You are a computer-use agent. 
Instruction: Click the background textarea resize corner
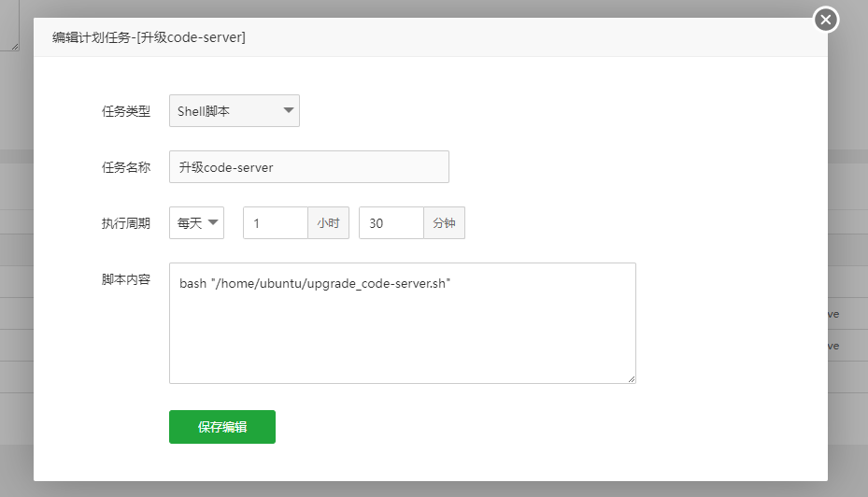point(14,47)
